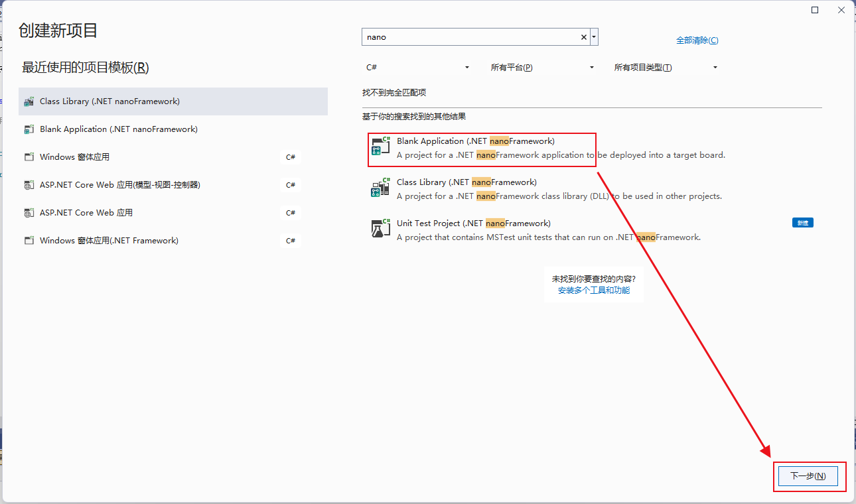Click the ASP.NET Core Web 应用 template icon
The width and height of the screenshot is (856, 504).
pyautogui.click(x=29, y=213)
